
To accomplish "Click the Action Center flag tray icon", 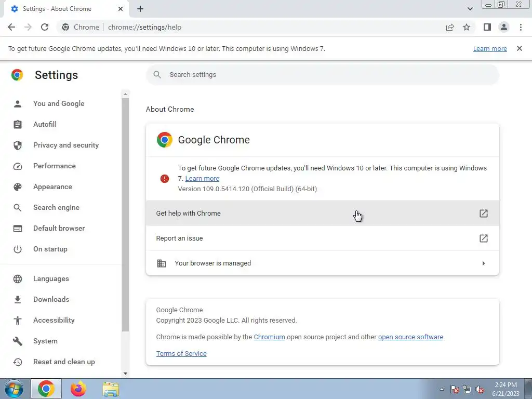I will pos(455,389).
